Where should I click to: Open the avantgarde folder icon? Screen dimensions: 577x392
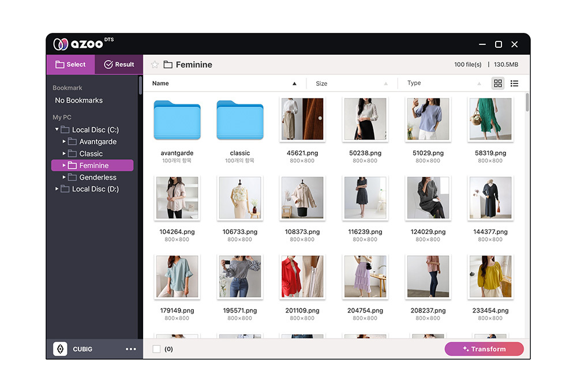(177, 120)
